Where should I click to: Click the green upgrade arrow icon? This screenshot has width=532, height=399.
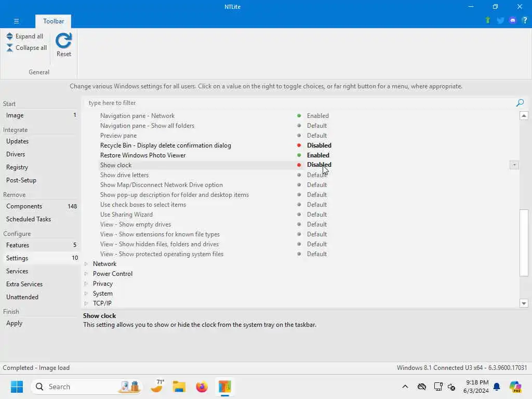(487, 20)
